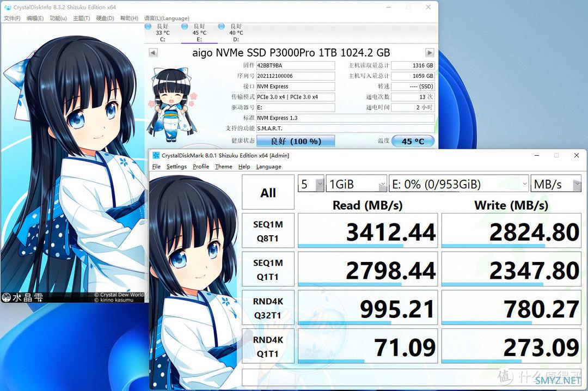Click the host writes value 1059 GB
The height and width of the screenshot is (391, 588).
(x=413, y=76)
